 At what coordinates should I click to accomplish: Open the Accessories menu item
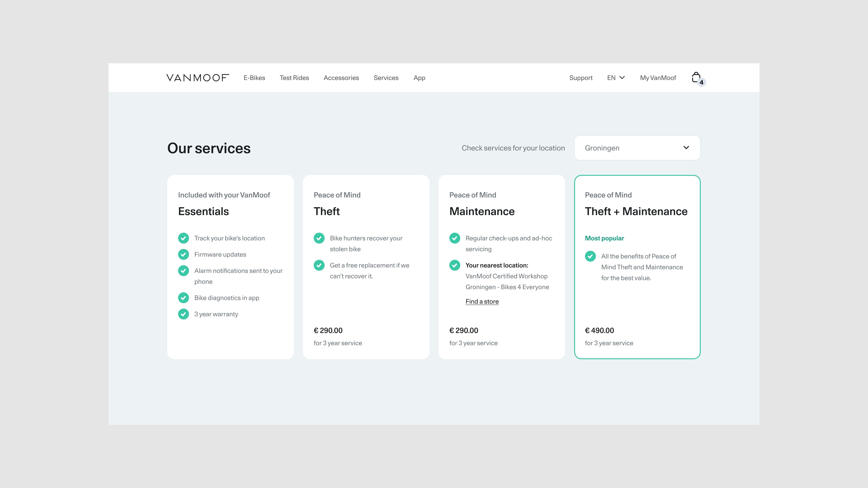(341, 78)
